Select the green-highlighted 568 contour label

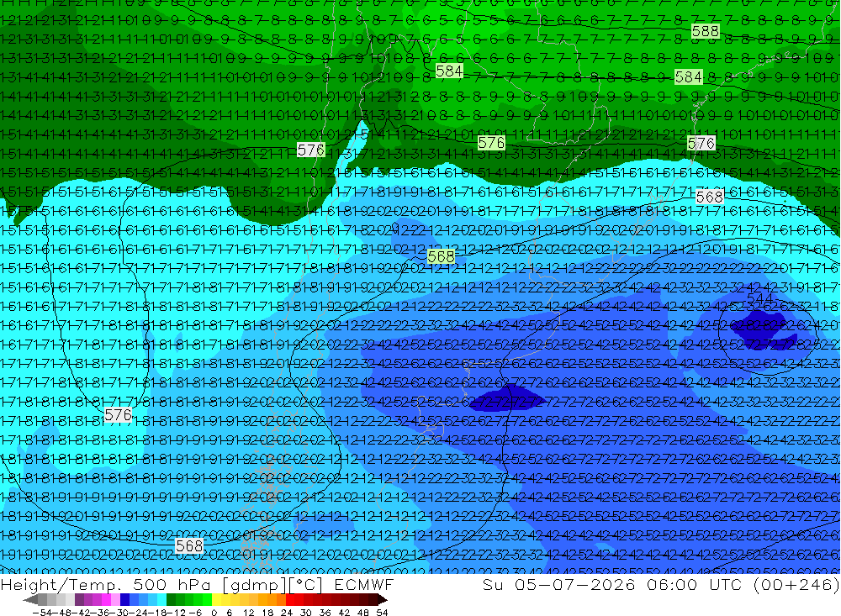coord(441,257)
